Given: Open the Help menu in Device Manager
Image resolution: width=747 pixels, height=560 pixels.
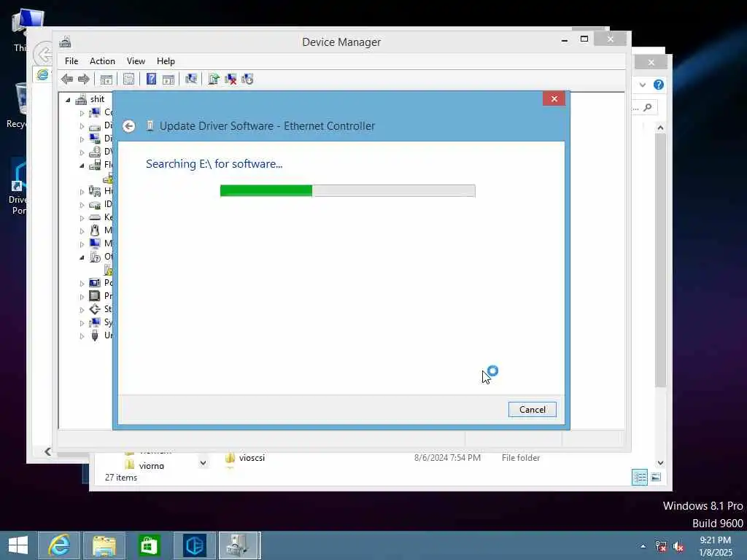Looking at the screenshot, I should tap(166, 61).
